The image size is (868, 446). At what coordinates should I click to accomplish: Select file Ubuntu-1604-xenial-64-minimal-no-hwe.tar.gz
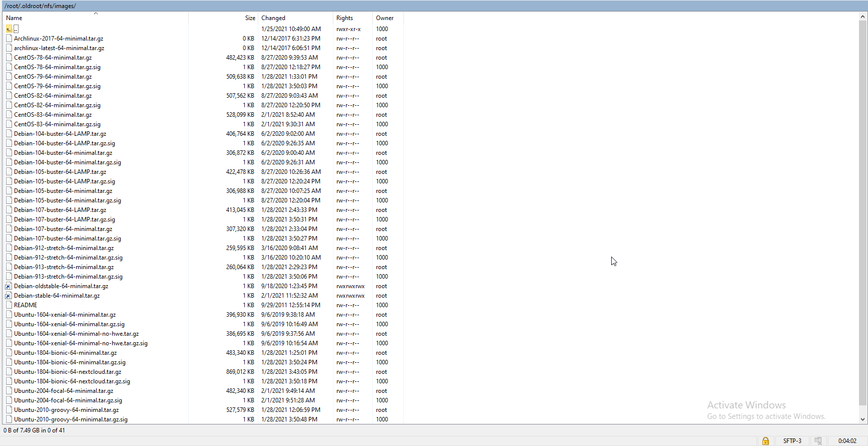click(76, 334)
